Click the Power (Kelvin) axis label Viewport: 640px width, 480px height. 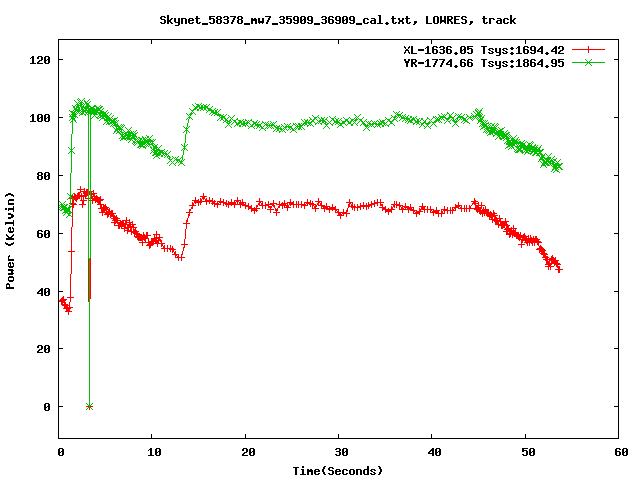tap(10, 241)
